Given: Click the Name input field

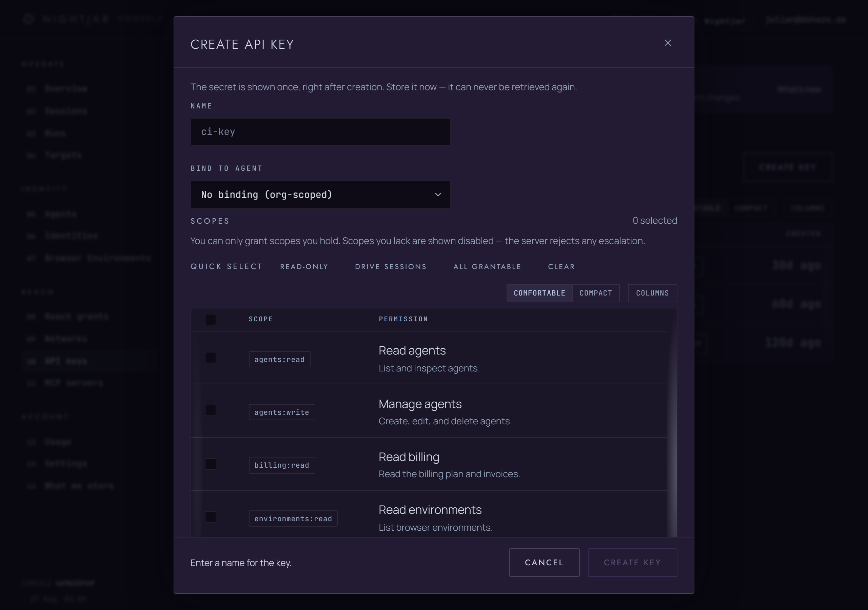Looking at the screenshot, I should [x=320, y=132].
